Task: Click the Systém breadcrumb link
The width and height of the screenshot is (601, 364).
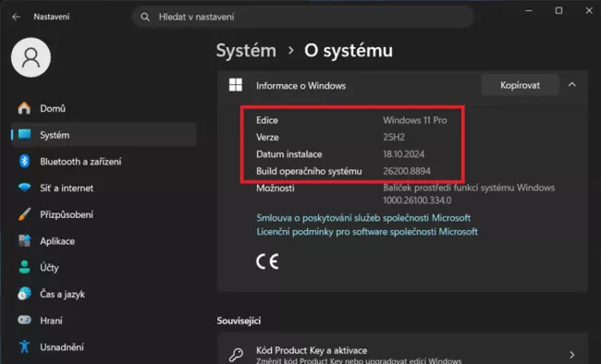Action: tap(246, 51)
